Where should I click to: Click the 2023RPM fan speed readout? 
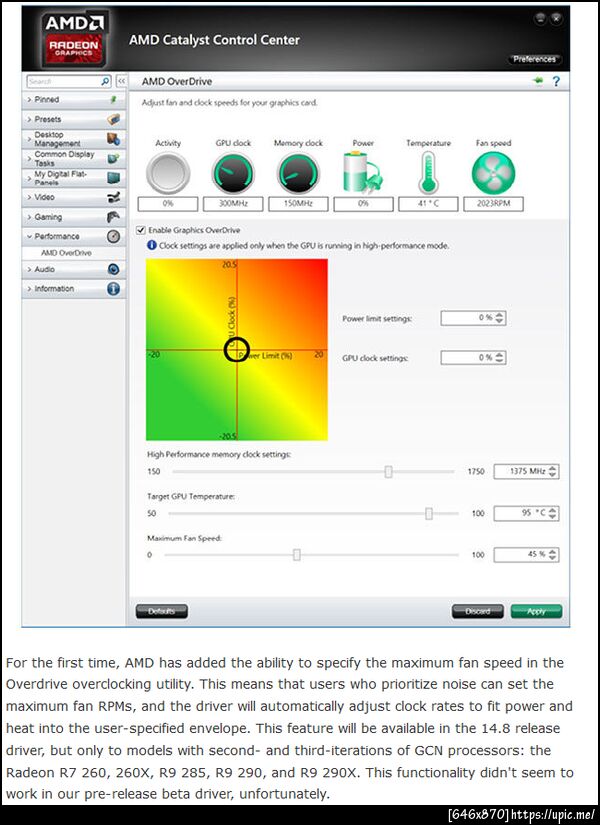click(493, 204)
